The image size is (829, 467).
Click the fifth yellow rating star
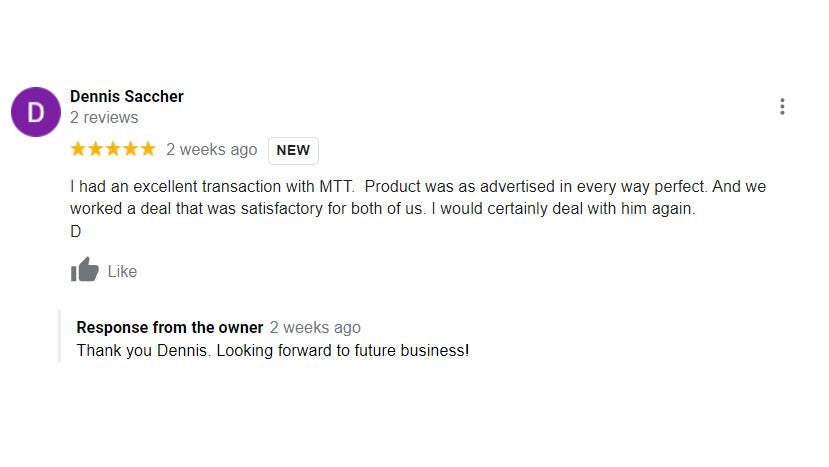pos(147,149)
